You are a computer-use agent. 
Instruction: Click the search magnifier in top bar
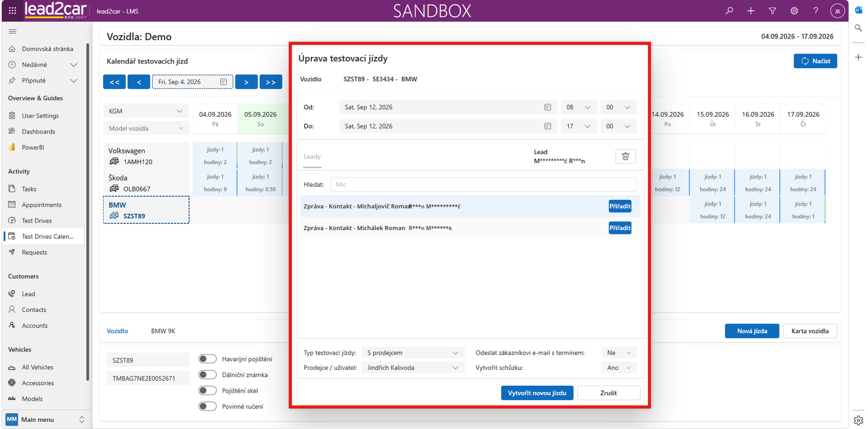click(729, 11)
